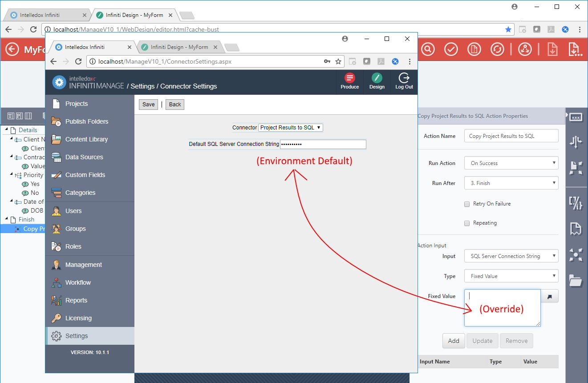Click the Update button
This screenshot has height=383, width=588.
coord(483,341)
